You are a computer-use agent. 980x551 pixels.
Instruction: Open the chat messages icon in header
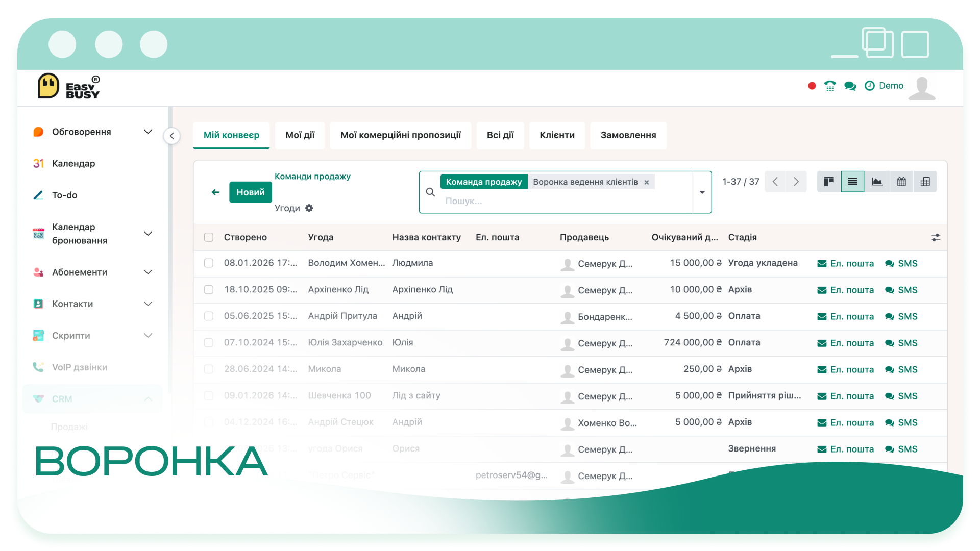850,86
